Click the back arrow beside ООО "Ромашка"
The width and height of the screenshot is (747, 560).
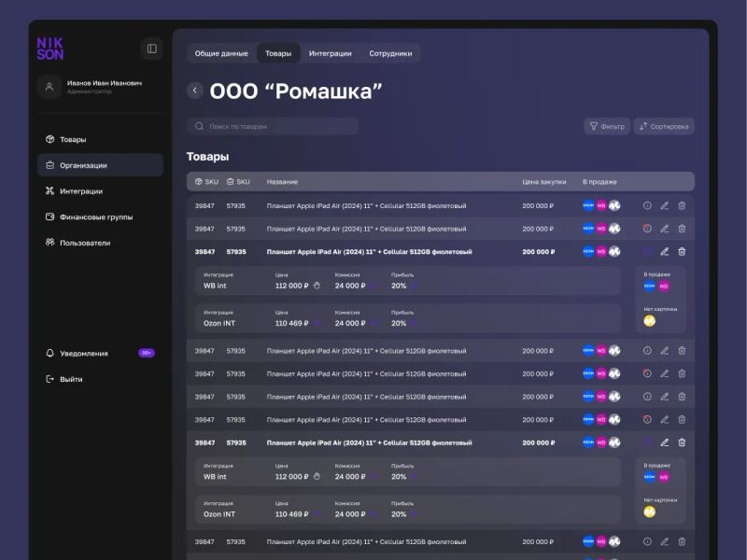(194, 91)
